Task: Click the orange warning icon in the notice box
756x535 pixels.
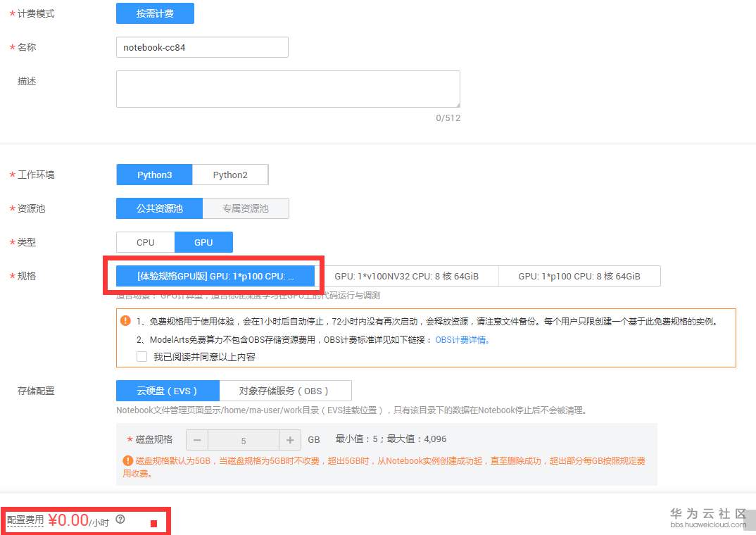Action: coord(125,320)
